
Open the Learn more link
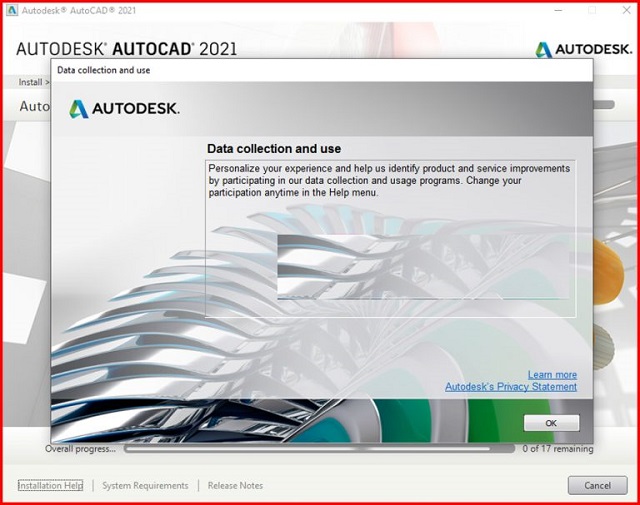552,375
